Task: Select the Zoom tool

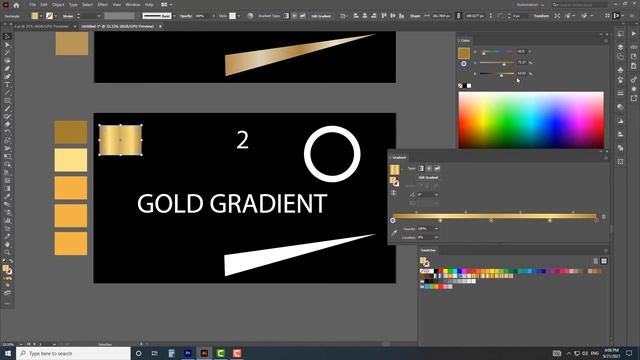Action: click(x=7, y=252)
